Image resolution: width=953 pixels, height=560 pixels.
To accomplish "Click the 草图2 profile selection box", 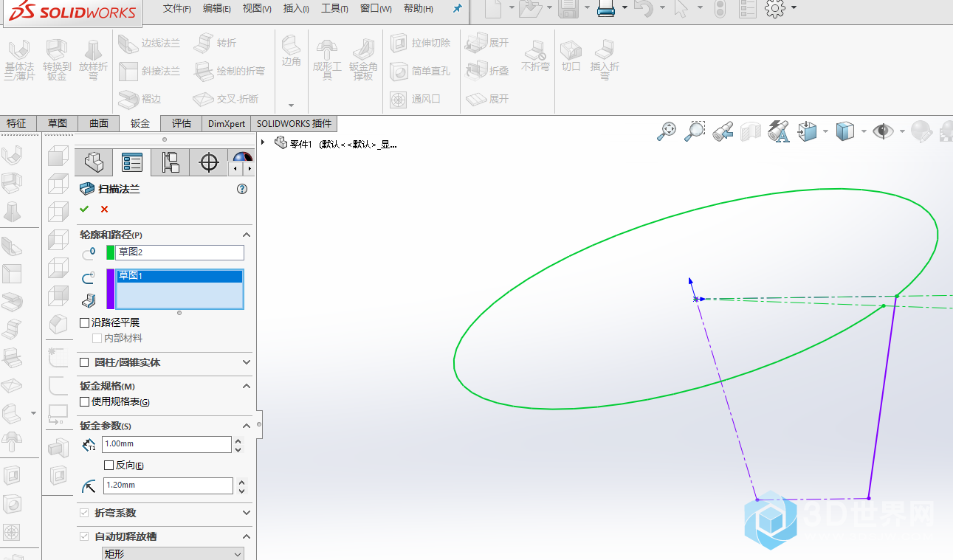I will point(179,252).
